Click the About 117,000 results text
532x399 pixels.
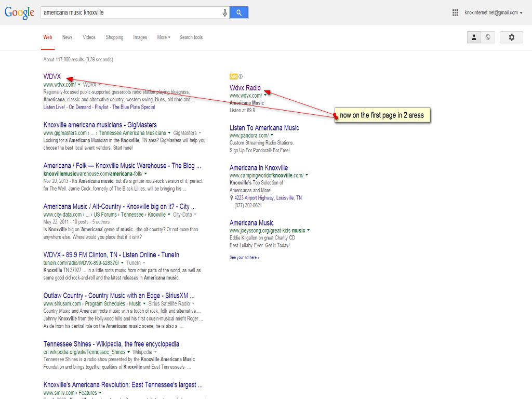[78, 59]
